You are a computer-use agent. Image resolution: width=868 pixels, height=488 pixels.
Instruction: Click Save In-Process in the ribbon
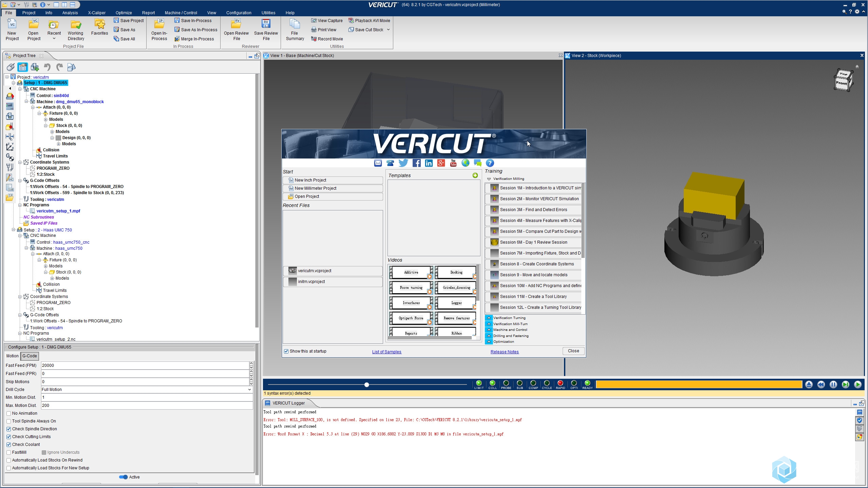(x=193, y=21)
